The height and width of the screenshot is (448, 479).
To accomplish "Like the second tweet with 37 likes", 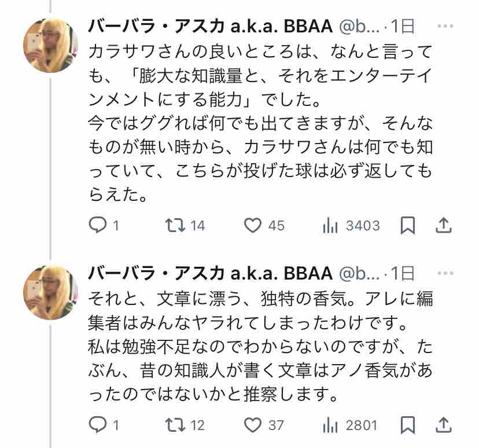I will (x=253, y=425).
